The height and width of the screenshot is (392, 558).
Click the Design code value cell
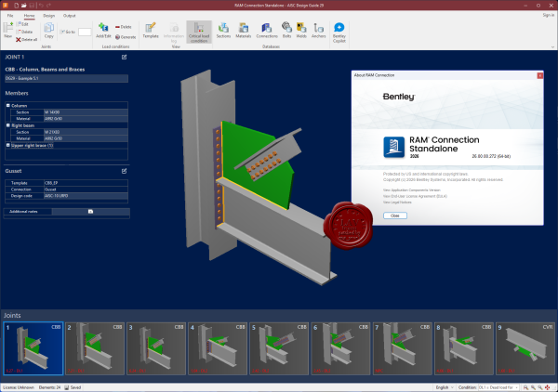coord(86,196)
